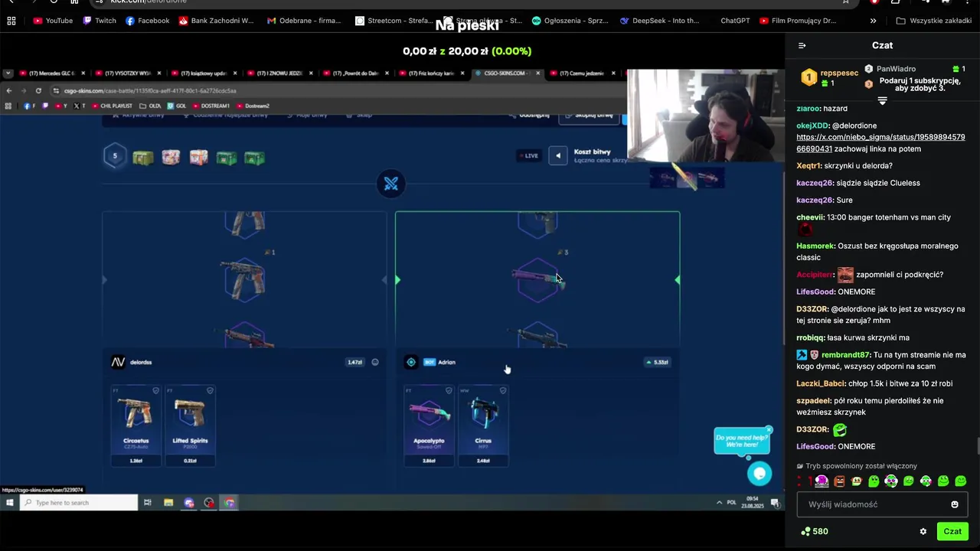Open the chat emoji picker
Image resolution: width=980 pixels, height=551 pixels.
pyautogui.click(x=954, y=504)
